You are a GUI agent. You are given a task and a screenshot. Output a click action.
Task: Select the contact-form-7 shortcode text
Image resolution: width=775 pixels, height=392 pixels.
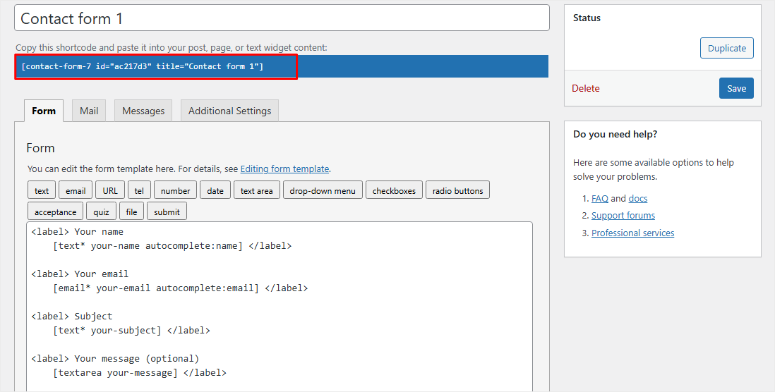click(x=142, y=66)
